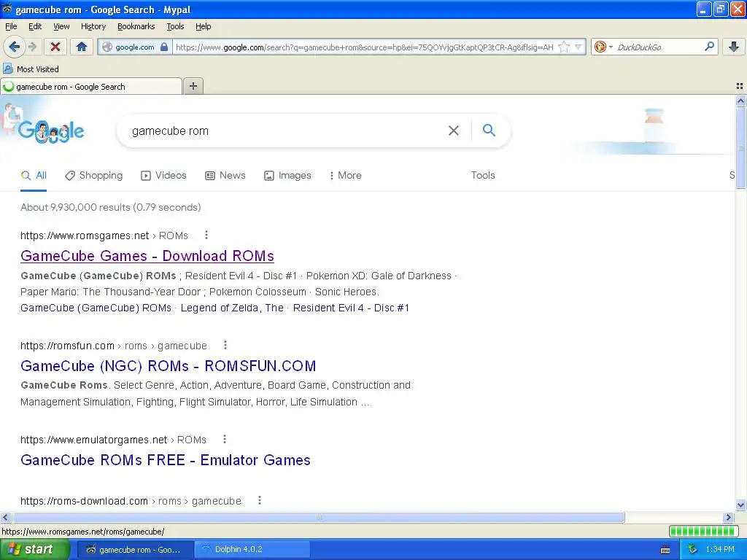Open the Bookmarks menu
Image resolution: width=747 pixels, height=560 pixels.
[136, 26]
